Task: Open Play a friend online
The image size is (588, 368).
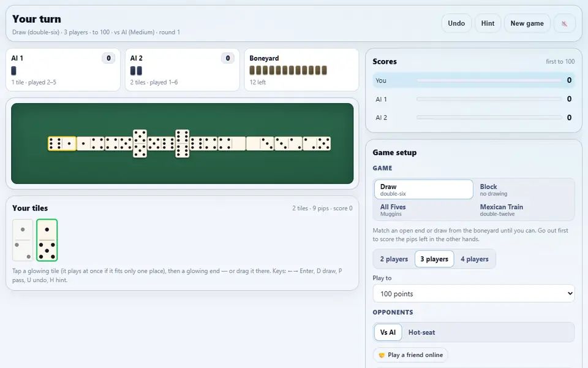Action: pos(410,355)
